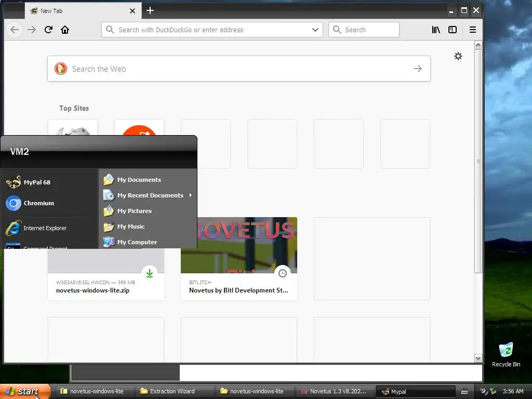Click the page vertical scrollbar thumb

478,161
